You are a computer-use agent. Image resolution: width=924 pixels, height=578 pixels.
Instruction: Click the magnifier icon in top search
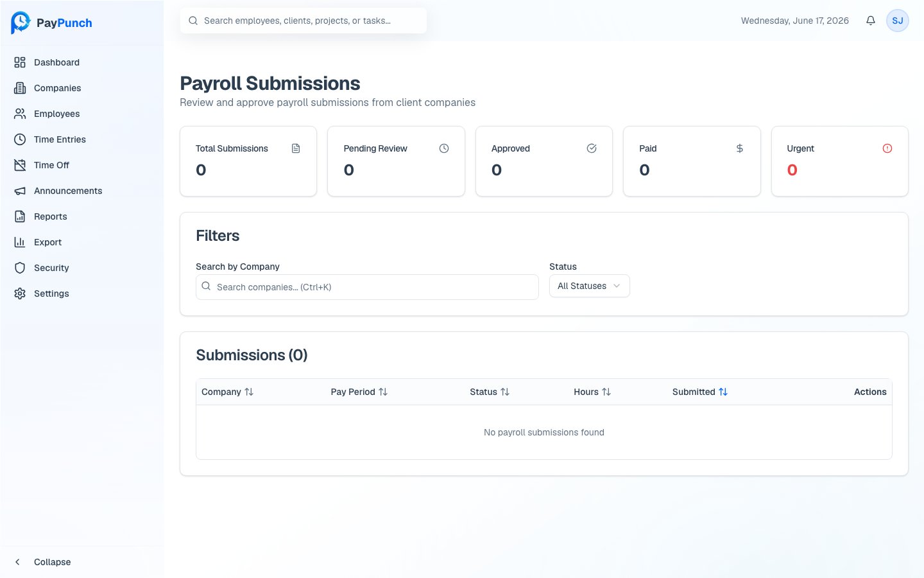click(193, 21)
